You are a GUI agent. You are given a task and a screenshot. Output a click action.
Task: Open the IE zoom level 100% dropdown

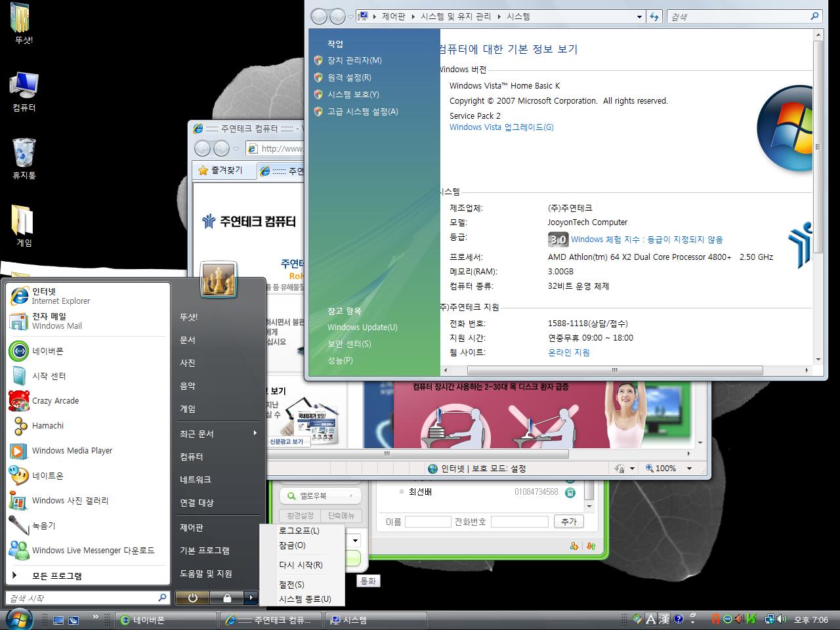[x=689, y=469]
